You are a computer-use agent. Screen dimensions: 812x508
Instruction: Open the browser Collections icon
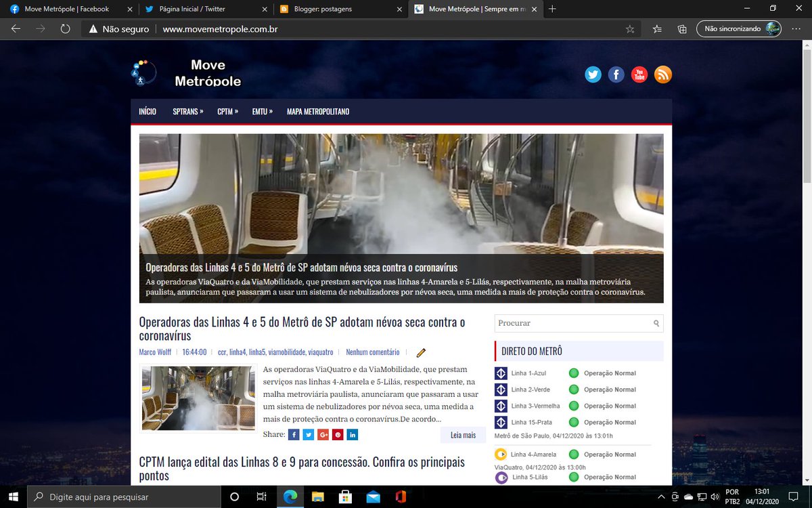pyautogui.click(x=682, y=29)
